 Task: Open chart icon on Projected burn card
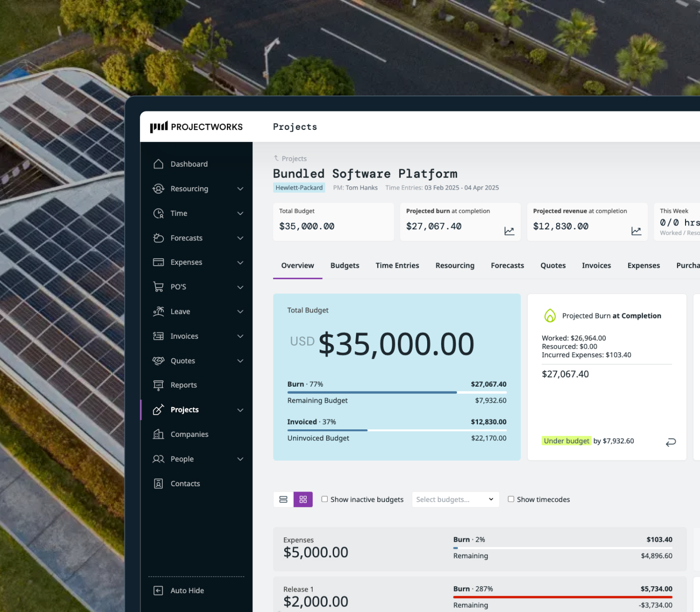tap(509, 231)
